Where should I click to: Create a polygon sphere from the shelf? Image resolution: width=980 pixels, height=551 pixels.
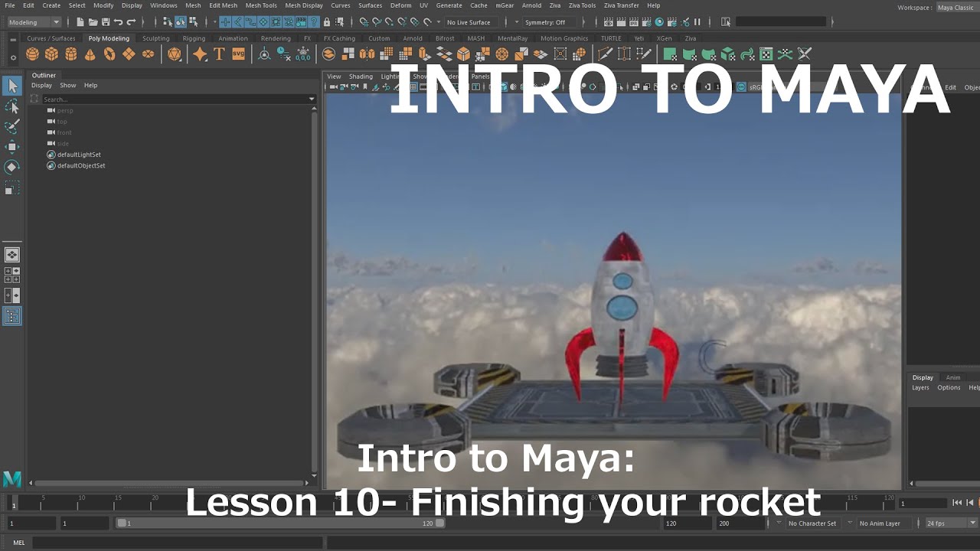pos(32,54)
